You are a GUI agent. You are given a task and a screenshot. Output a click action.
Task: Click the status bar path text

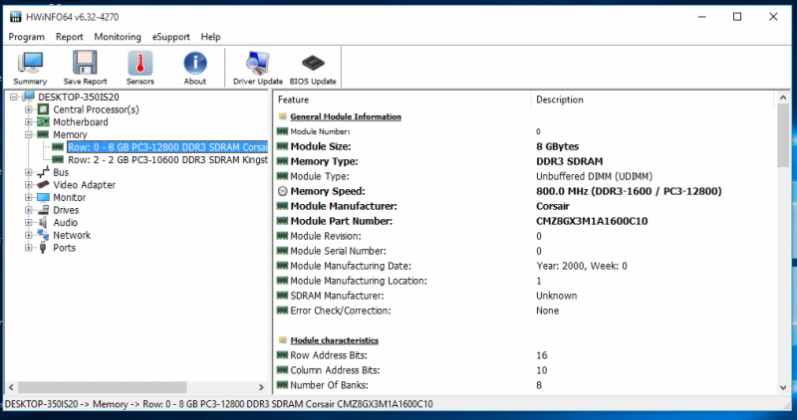click(x=219, y=404)
